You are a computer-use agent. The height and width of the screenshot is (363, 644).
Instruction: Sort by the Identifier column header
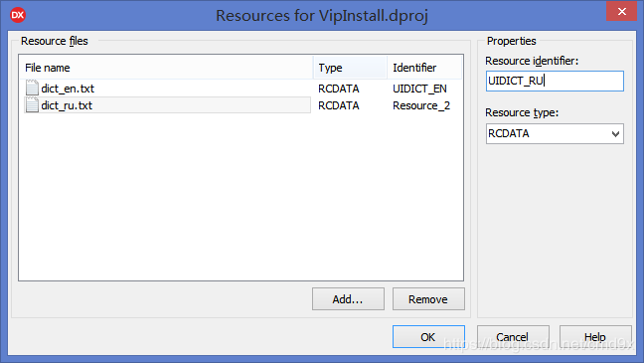(x=424, y=68)
